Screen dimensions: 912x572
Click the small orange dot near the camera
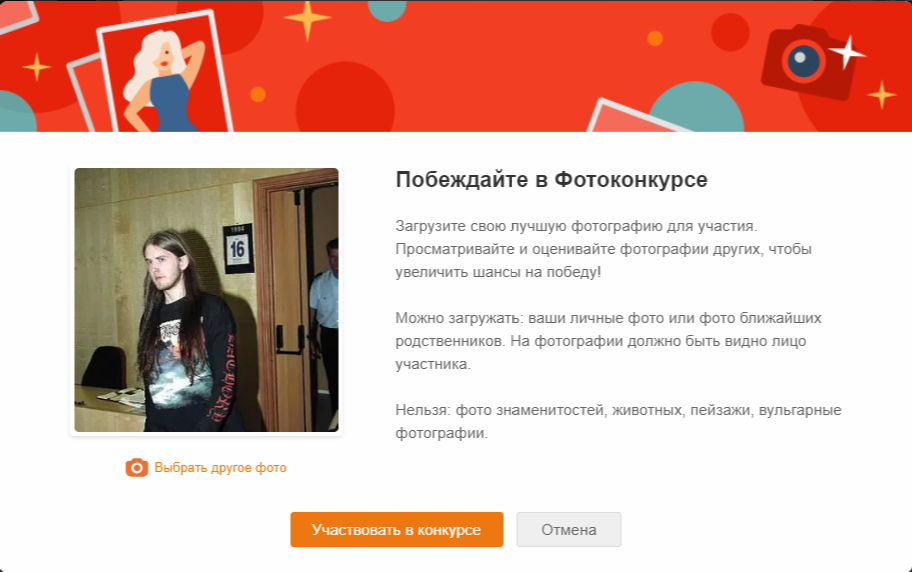(x=655, y=38)
